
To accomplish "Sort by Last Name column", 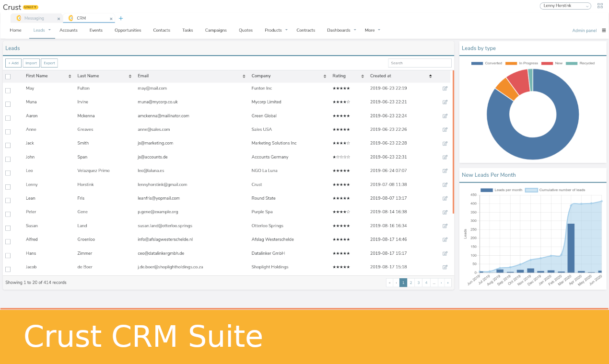I will pos(130,76).
